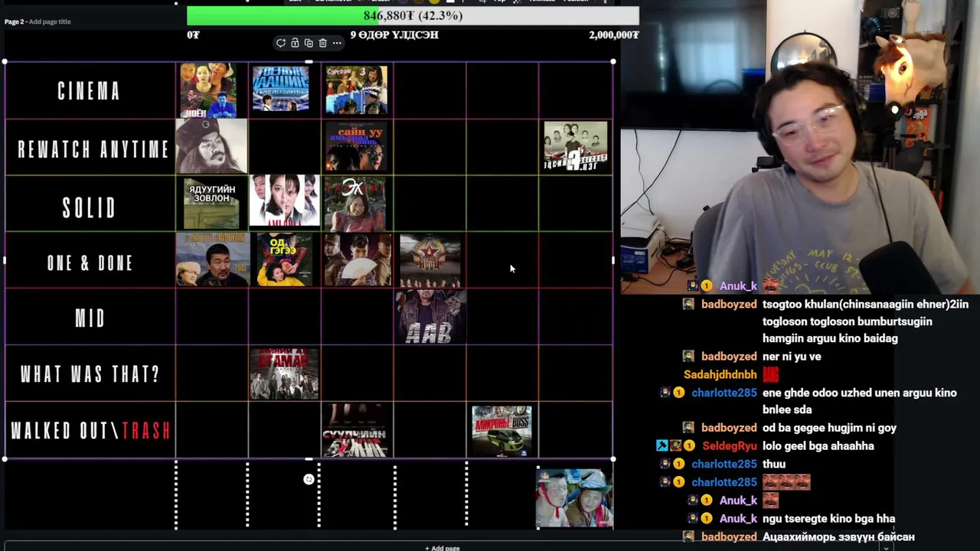Select the third poster in ONE & DONE row
Image resolution: width=980 pixels, height=551 pixels.
358,259
